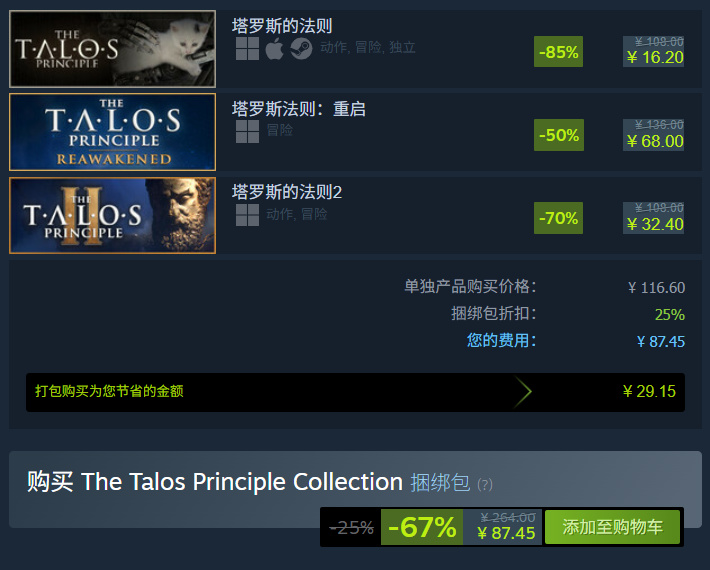The image size is (710, 570).
Task: Open The Talos Principle Reawakened thumbnail
Action: (112, 131)
